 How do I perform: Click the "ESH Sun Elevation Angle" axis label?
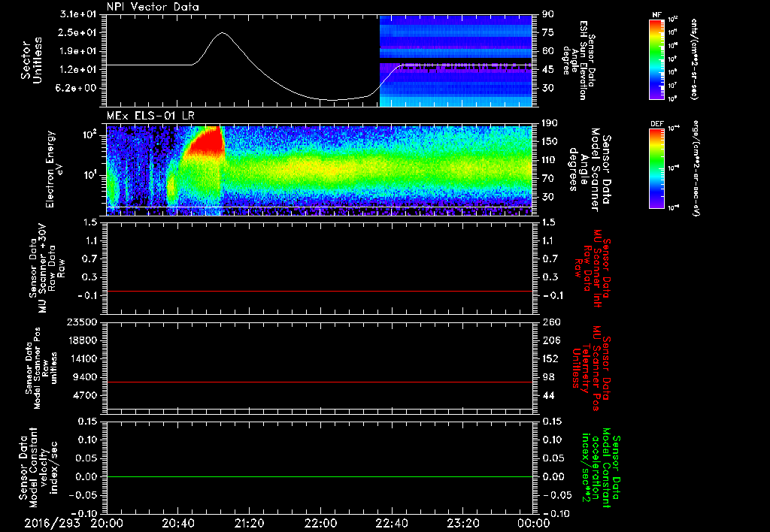tap(579, 60)
